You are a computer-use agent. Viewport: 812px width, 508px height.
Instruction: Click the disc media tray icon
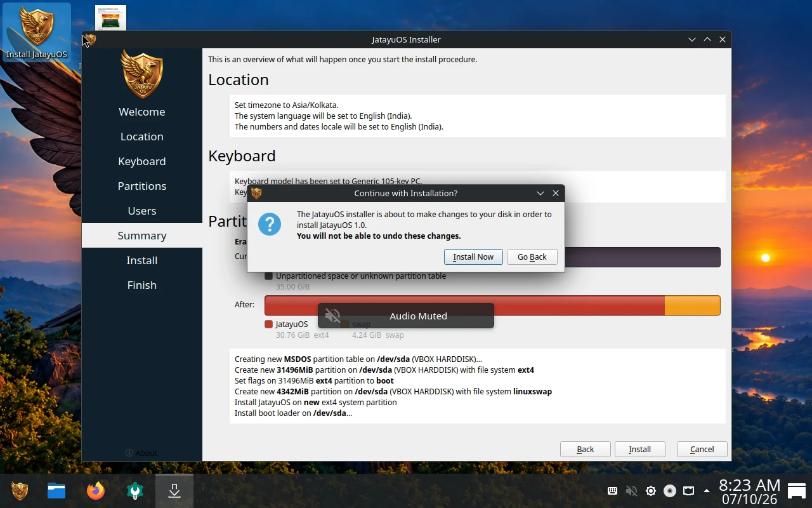[670, 491]
